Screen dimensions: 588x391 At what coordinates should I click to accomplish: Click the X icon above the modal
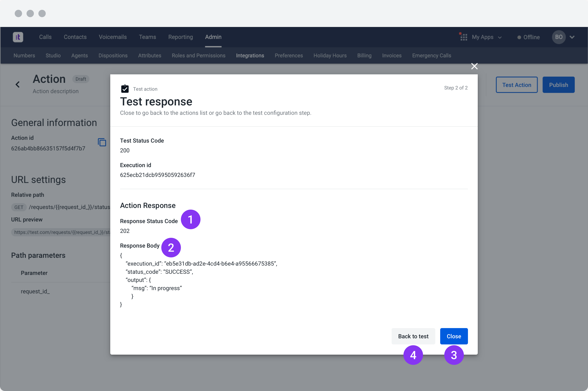click(474, 66)
